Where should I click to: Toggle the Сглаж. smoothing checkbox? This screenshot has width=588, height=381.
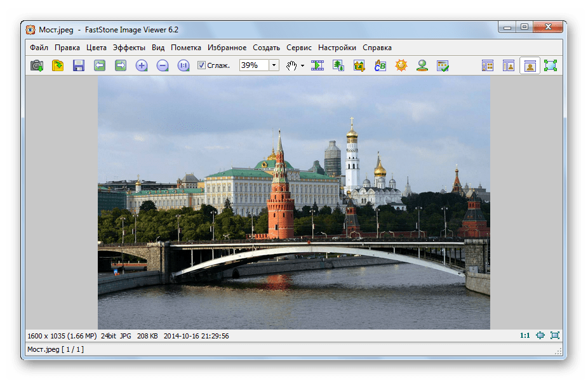(201, 65)
